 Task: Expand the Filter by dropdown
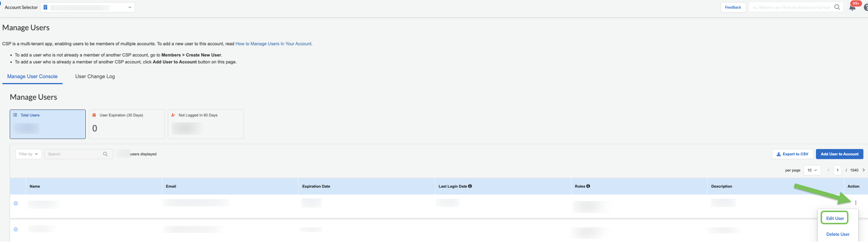click(x=28, y=154)
